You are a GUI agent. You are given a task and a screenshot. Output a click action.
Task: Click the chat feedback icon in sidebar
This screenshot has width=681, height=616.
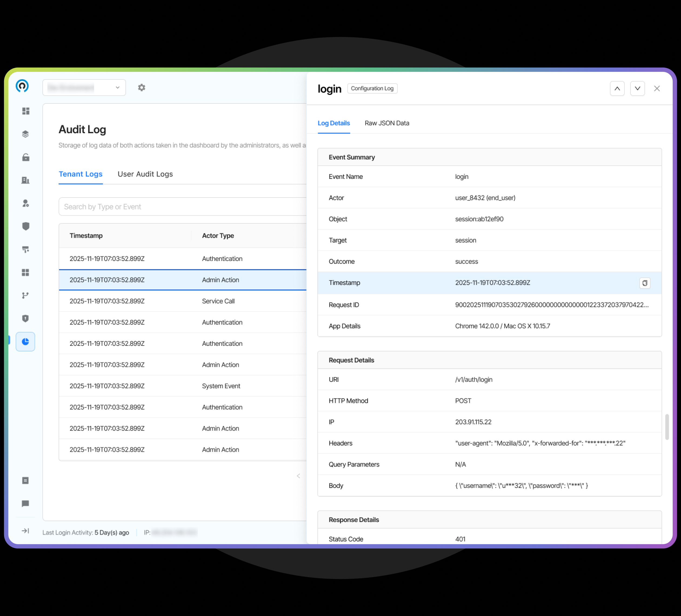(25, 504)
